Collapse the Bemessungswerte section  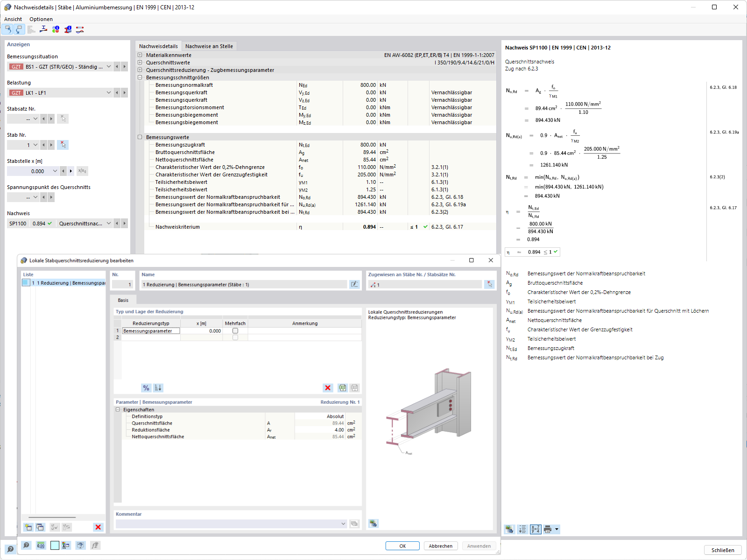tap(140, 137)
